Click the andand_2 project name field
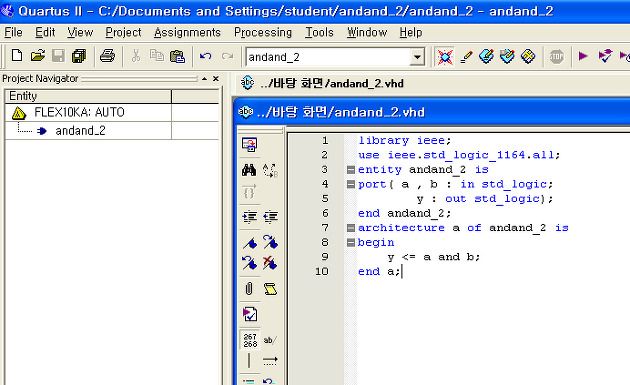The width and height of the screenshot is (630, 385). click(x=328, y=57)
